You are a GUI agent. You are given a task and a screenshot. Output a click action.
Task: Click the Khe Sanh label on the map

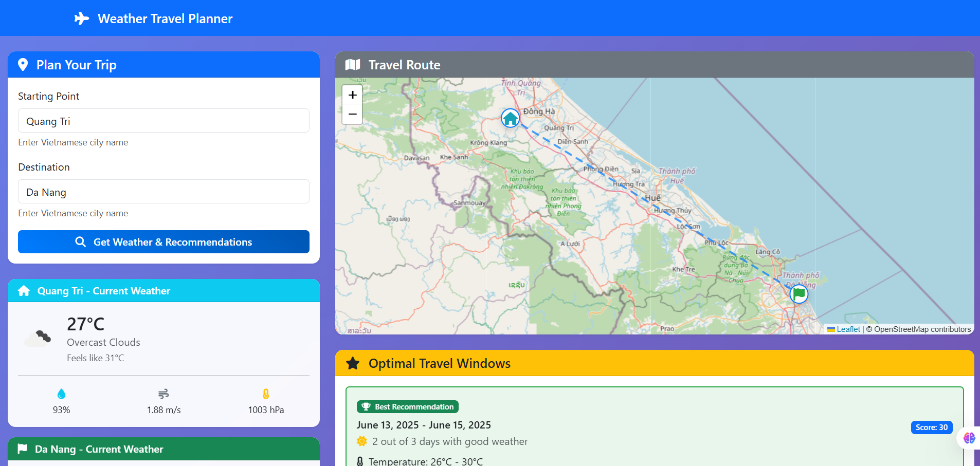click(454, 157)
